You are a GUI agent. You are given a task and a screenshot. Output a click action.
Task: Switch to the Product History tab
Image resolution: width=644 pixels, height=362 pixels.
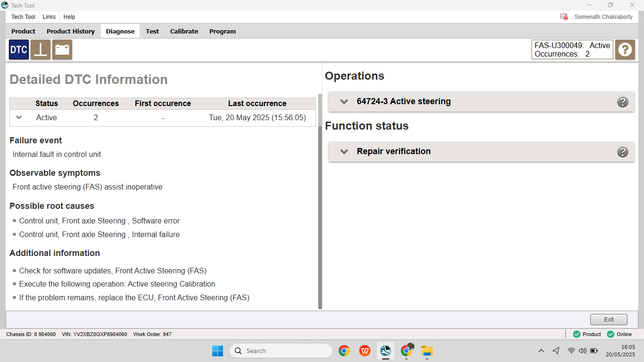coord(71,31)
